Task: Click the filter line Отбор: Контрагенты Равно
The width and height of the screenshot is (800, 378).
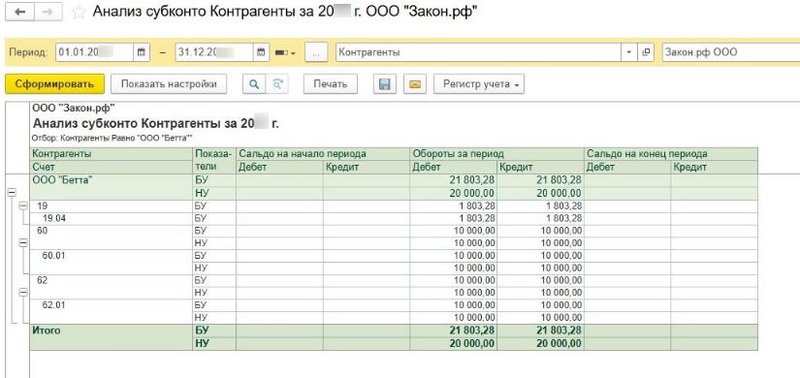Action: click(112, 138)
